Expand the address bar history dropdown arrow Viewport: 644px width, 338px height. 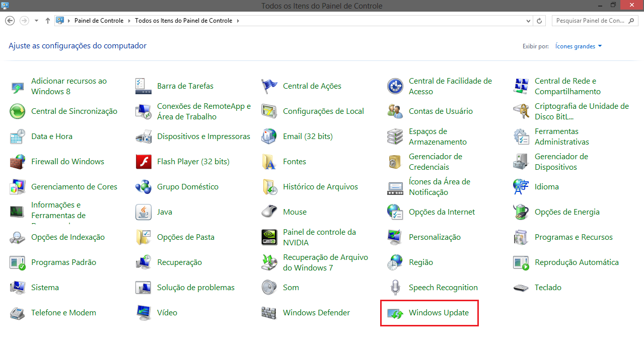528,21
